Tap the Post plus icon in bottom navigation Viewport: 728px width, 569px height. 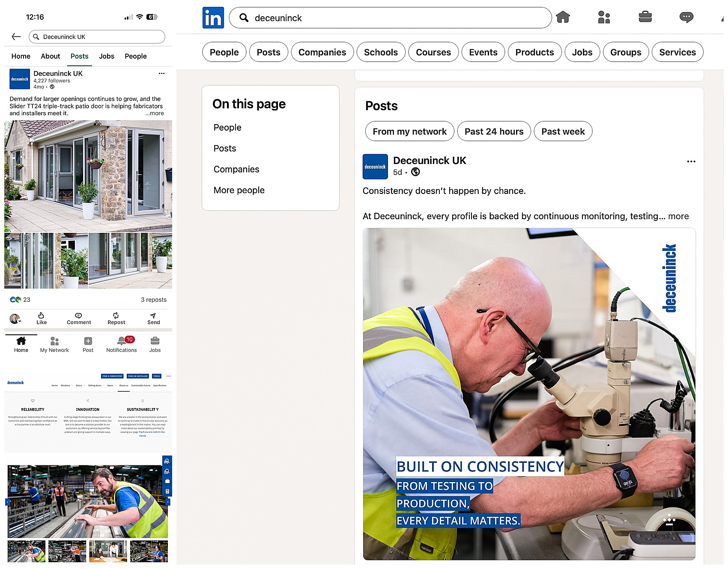point(88,344)
